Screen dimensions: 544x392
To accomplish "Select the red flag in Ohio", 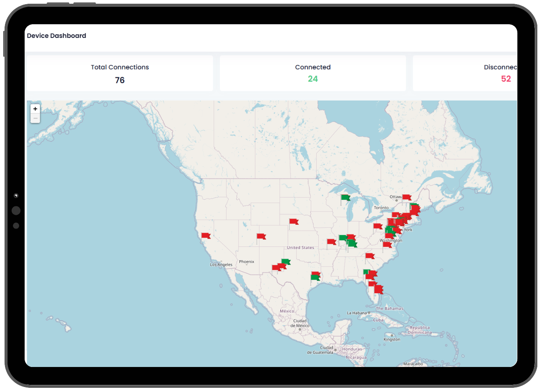I will pos(378,226).
